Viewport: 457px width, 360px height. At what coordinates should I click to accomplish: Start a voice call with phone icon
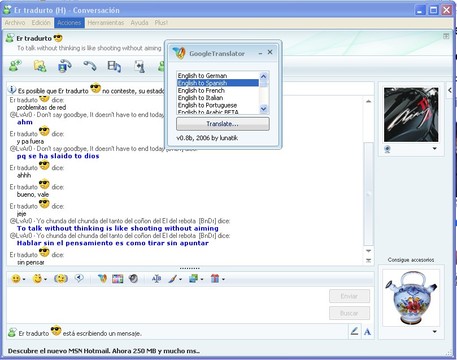pyautogui.click(x=90, y=66)
